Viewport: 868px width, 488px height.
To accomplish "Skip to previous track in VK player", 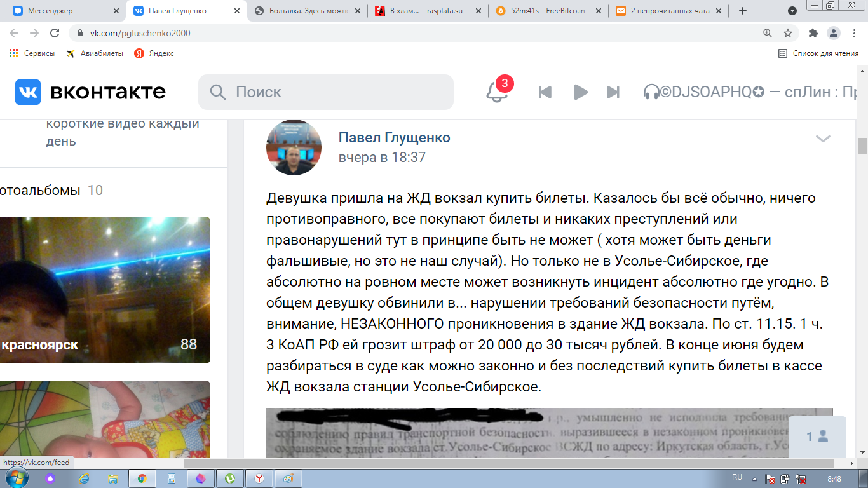I will tap(545, 92).
